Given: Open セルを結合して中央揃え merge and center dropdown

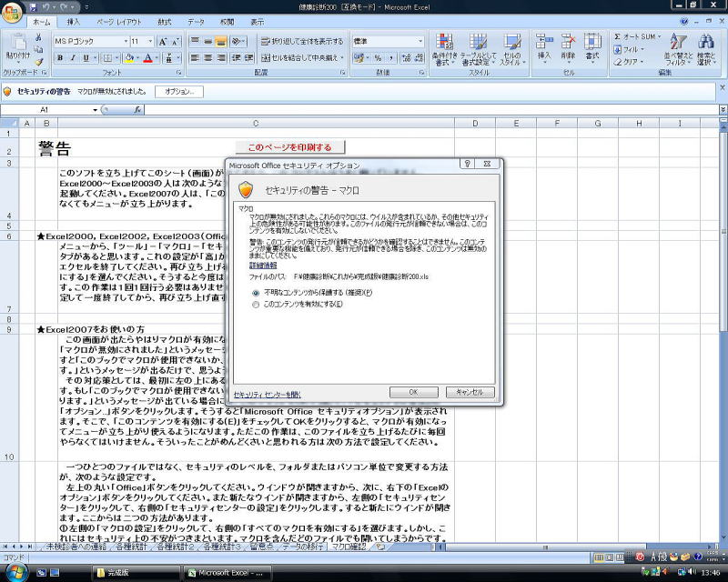Looking at the screenshot, I should pos(342,58).
